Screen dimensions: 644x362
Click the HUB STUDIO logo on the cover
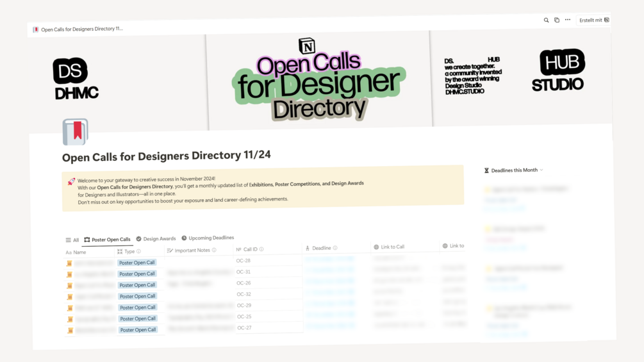pos(558,70)
